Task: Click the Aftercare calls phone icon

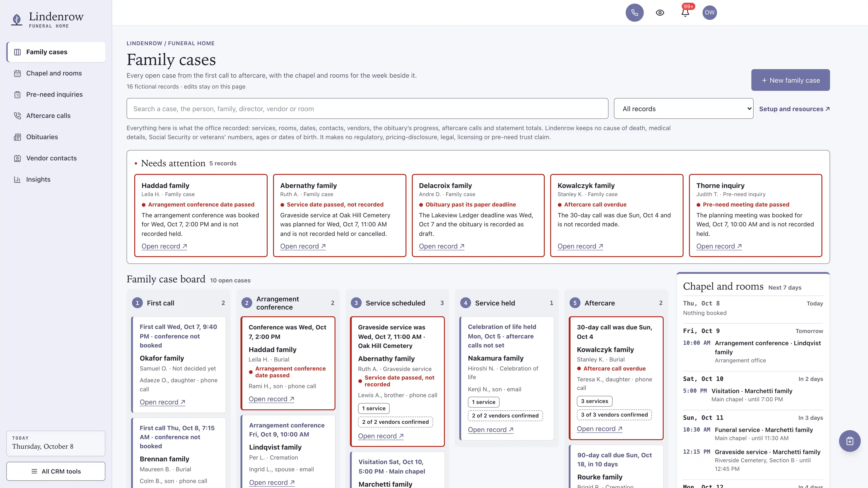Action: pyautogui.click(x=17, y=115)
